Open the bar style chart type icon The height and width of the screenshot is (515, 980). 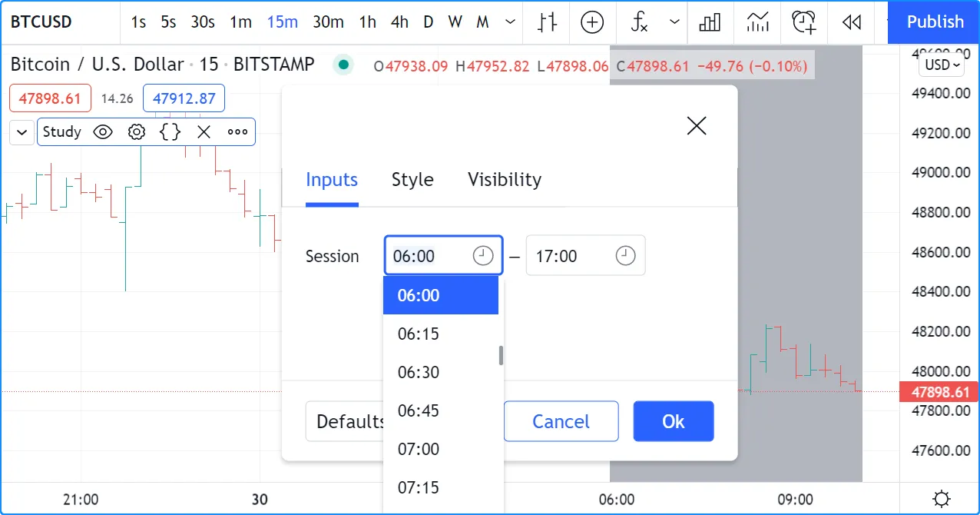[546, 22]
